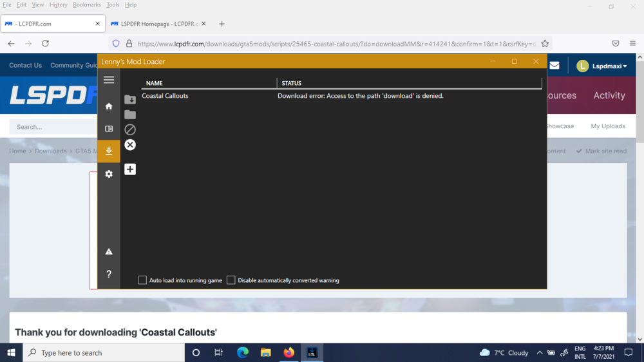This screenshot has height=362, width=644.
Task: Open the Contact Us link
Action: (x=26, y=65)
